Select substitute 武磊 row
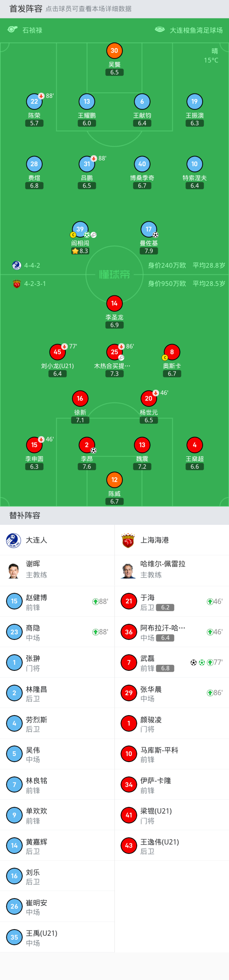Image resolution: width=229 pixels, height=980 pixels. pyautogui.click(x=171, y=662)
